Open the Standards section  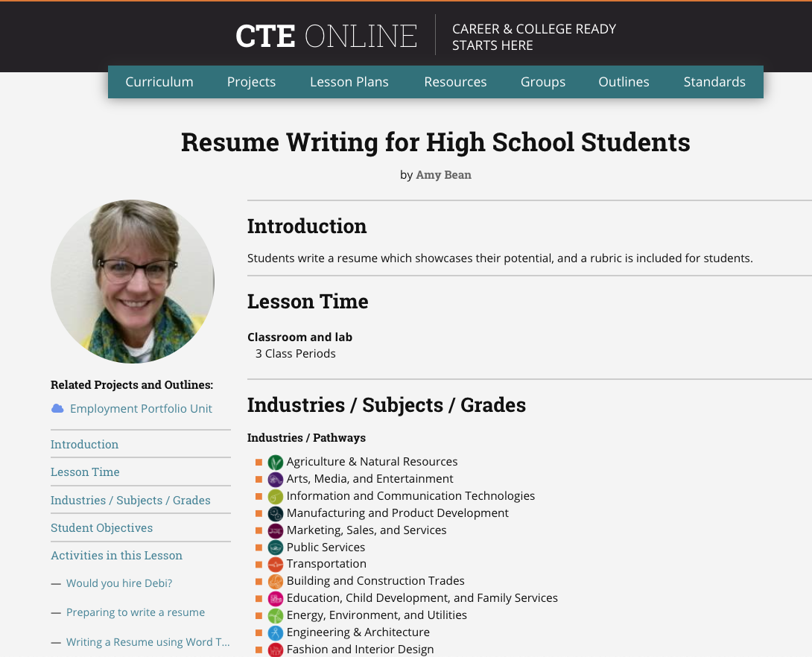click(714, 82)
